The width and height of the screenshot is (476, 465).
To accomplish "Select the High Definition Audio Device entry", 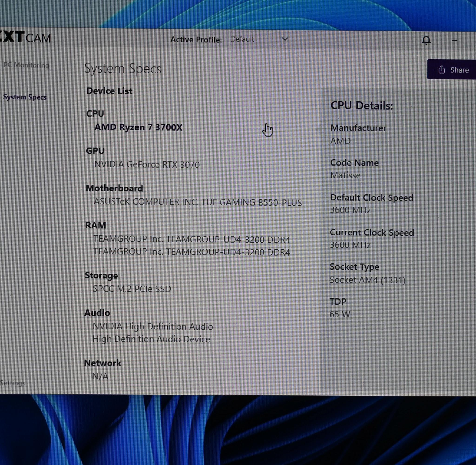I will (151, 339).
